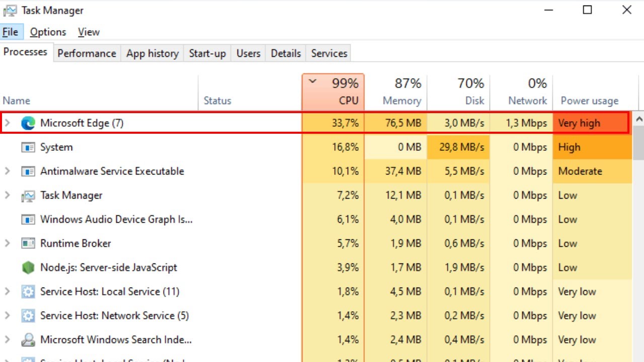Switch to the App history tab
Image resolution: width=644 pixels, height=362 pixels.
pyautogui.click(x=152, y=53)
